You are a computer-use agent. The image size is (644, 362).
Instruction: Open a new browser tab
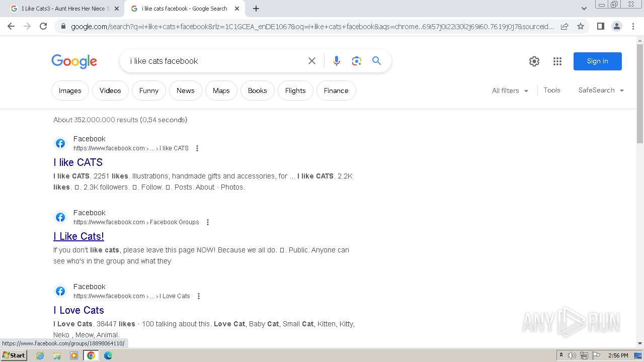click(x=256, y=9)
